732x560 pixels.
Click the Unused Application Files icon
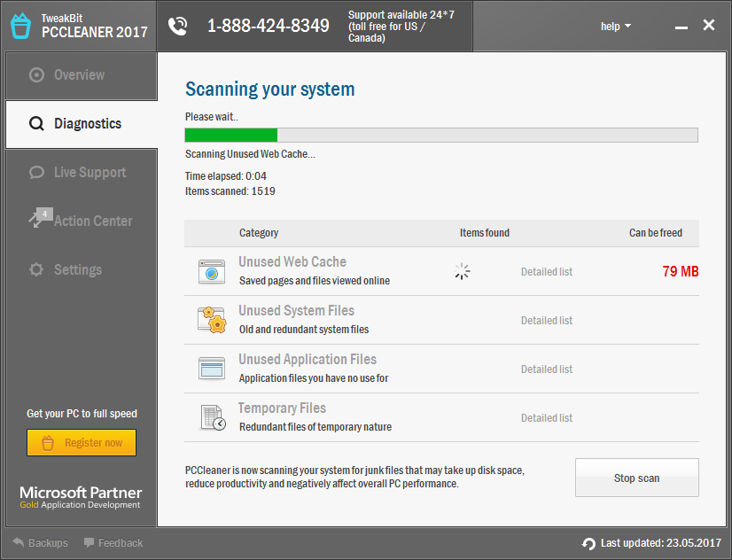point(211,368)
